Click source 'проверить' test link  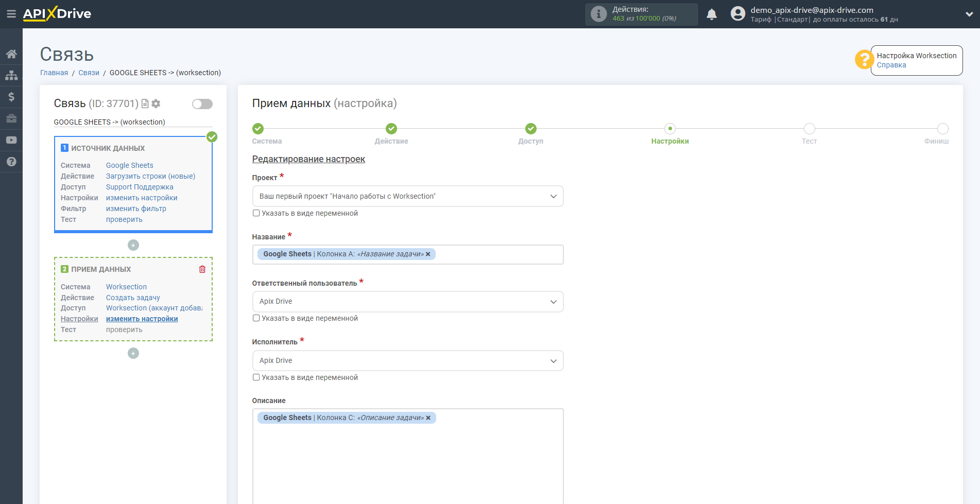[x=124, y=219]
